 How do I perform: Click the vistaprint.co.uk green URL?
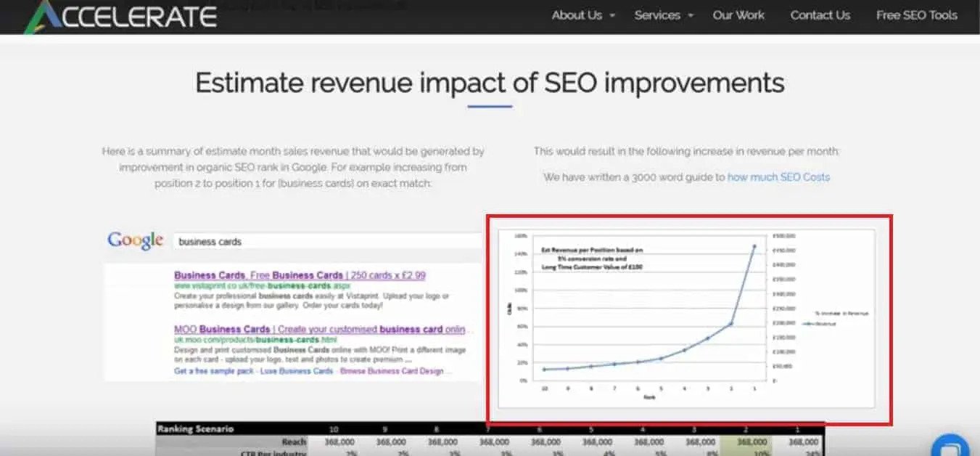click(262, 287)
